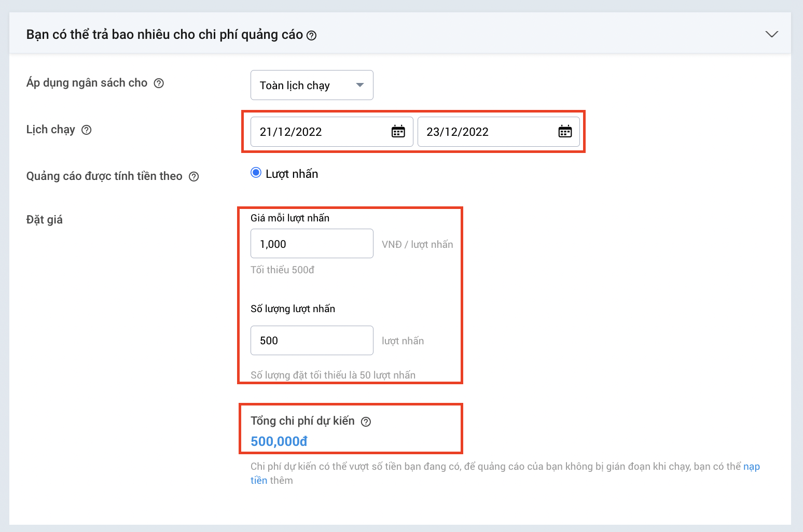Click the section title Bạn có thể trả bao nhiêu
The height and width of the screenshot is (532, 803).
click(164, 35)
